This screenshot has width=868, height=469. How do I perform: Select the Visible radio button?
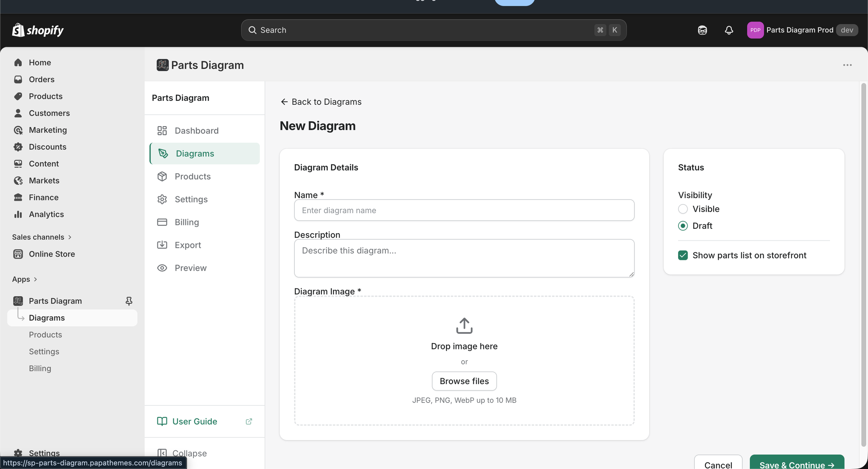pyautogui.click(x=683, y=209)
